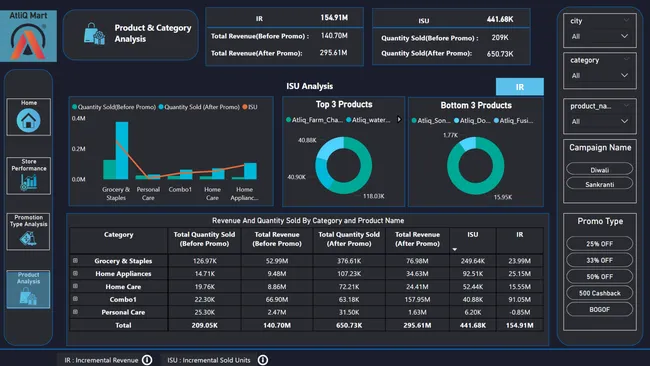650x366 pixels.
Task: Click the 154.91M IR card value
Action: (x=334, y=18)
